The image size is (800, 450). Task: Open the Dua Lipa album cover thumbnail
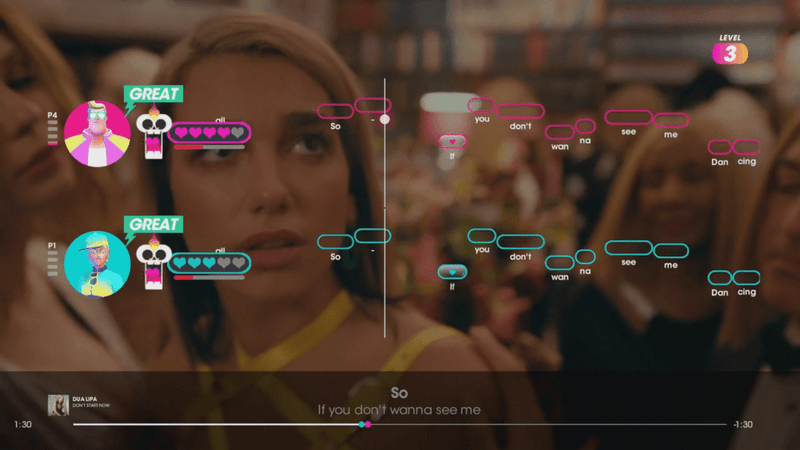click(x=58, y=404)
